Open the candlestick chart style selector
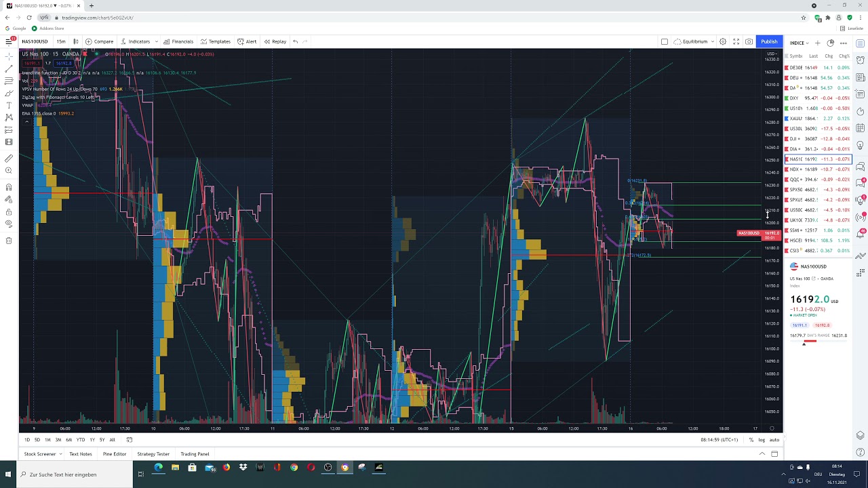 click(x=76, y=41)
